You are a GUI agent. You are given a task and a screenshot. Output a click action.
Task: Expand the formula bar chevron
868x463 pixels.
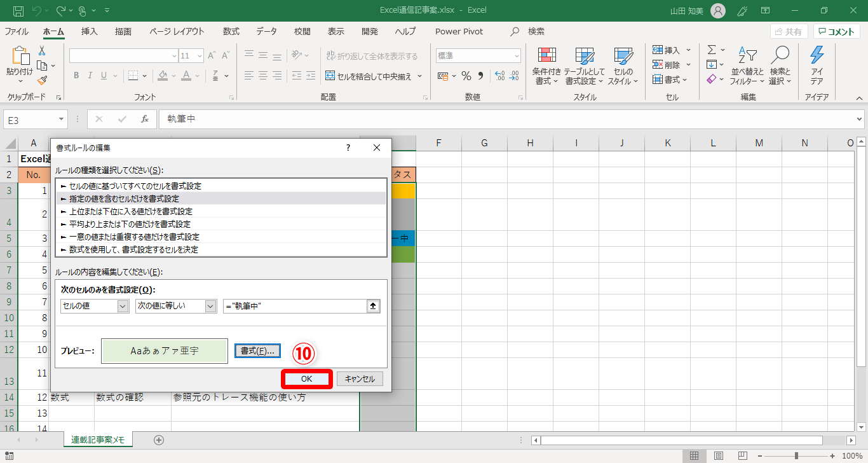click(x=860, y=119)
